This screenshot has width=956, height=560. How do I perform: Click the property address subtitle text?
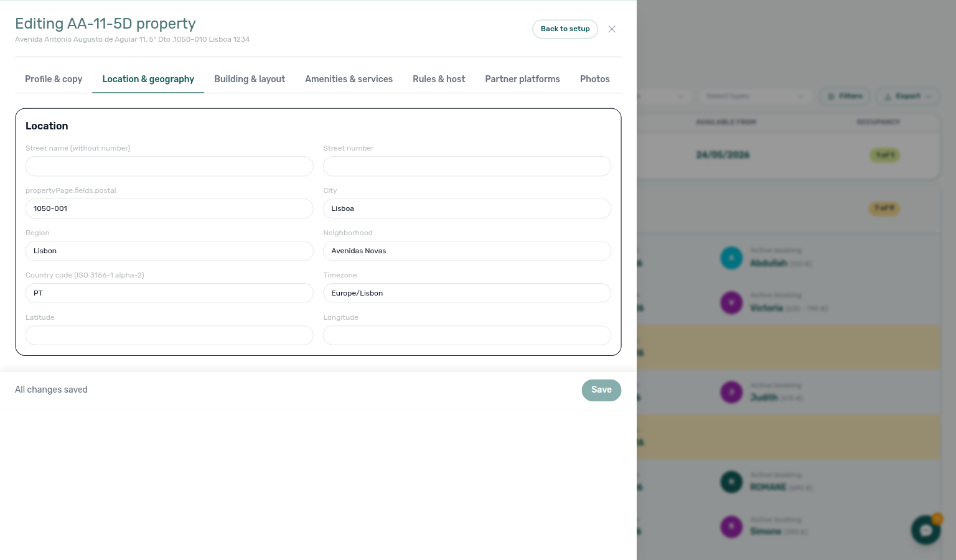pos(132,39)
